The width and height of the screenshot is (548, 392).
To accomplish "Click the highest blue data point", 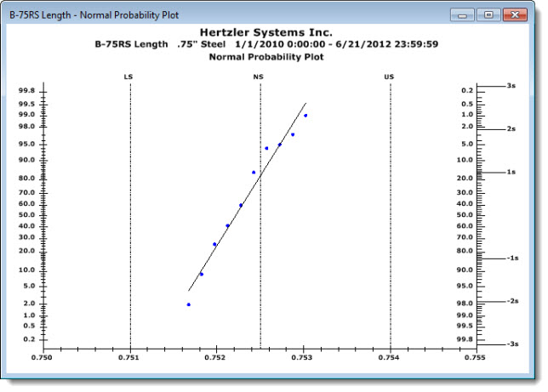I will 305,116.
